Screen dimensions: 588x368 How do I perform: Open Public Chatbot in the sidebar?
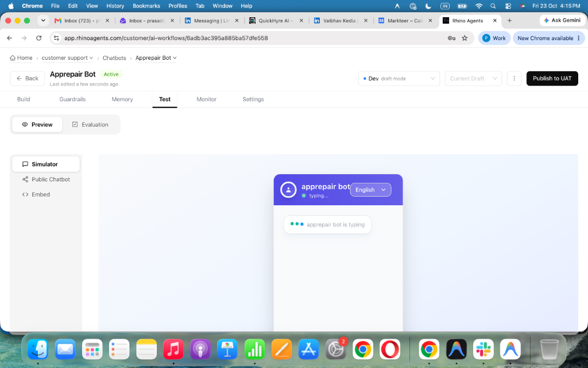click(x=46, y=179)
